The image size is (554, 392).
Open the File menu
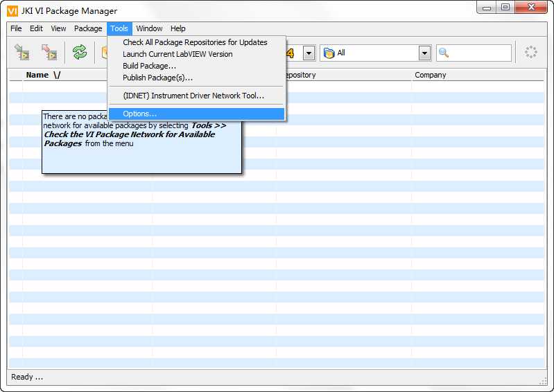click(16, 28)
